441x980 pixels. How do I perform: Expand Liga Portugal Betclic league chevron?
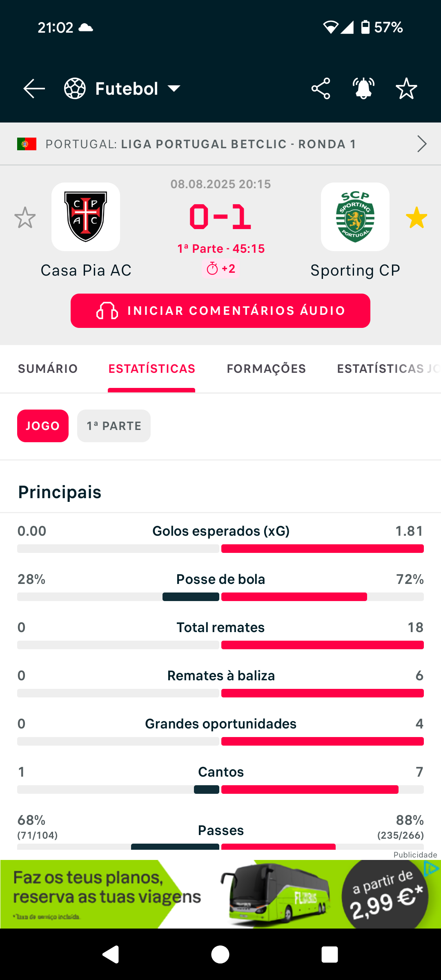tap(422, 144)
